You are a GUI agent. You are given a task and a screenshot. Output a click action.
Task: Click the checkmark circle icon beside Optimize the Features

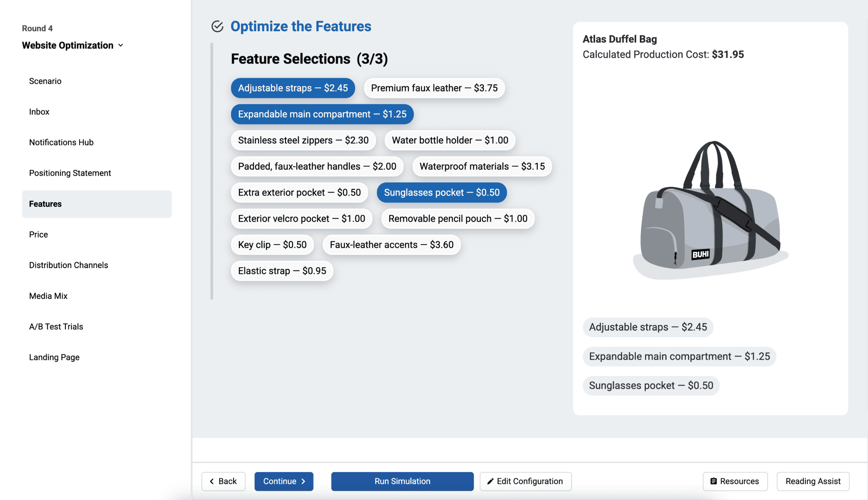click(x=217, y=26)
